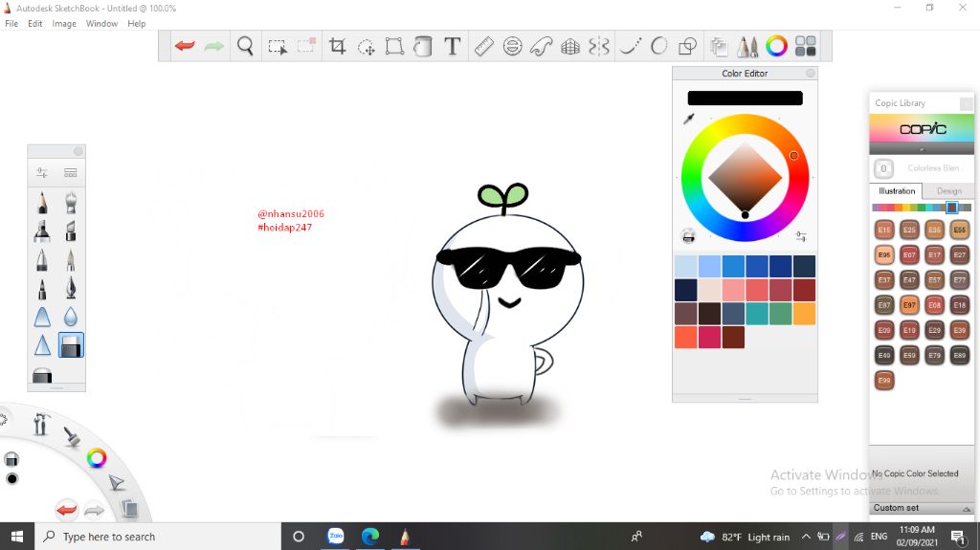The height and width of the screenshot is (550, 980).
Task: Select the Draw Style shapes tool
Action: click(687, 46)
